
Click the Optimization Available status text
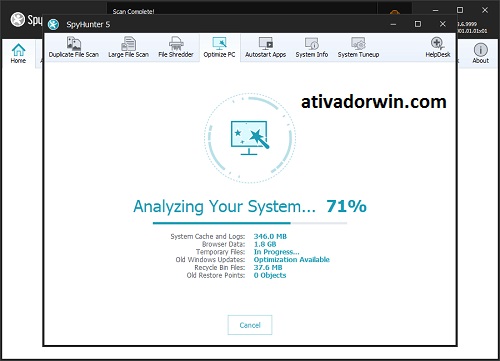click(x=292, y=260)
